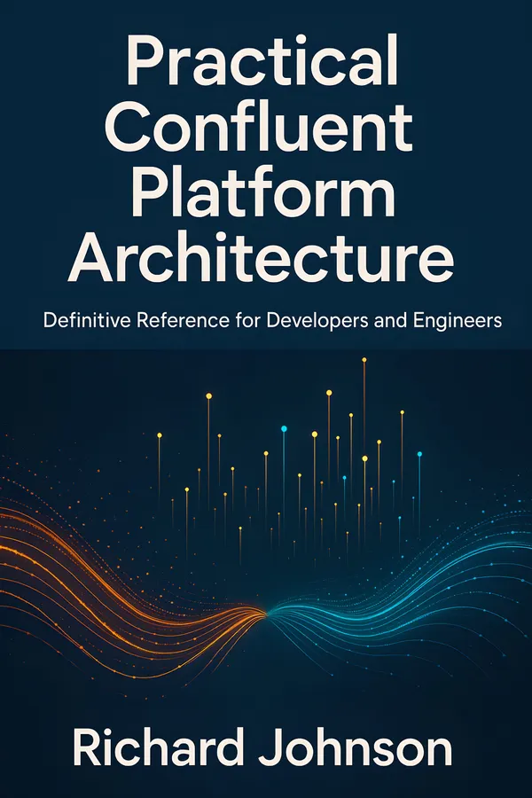The image size is (532, 798).
Task: Click the title line reading 'Platform'
Action: pos(263,192)
